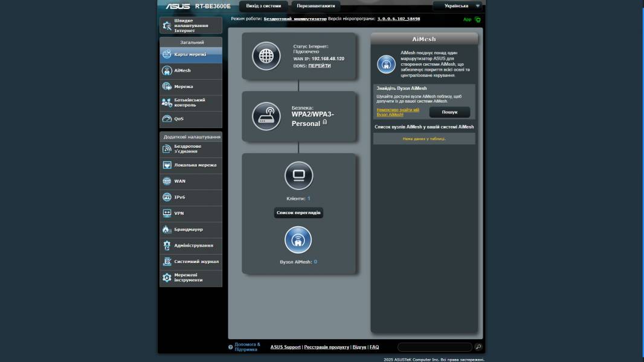644x362 pixels.
Task: Select the Карта мережі globe icon
Action: [x=167, y=54]
